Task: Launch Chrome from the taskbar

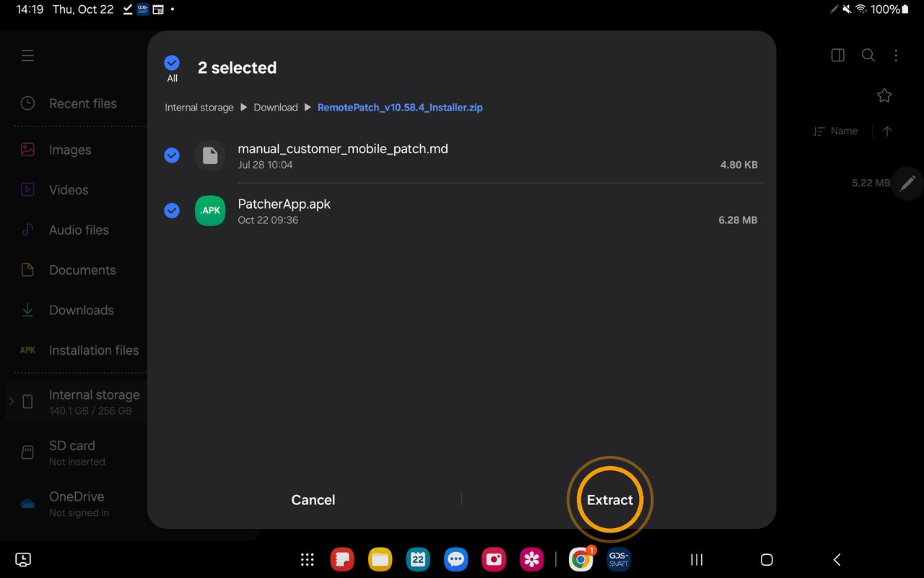Action: pyautogui.click(x=581, y=560)
